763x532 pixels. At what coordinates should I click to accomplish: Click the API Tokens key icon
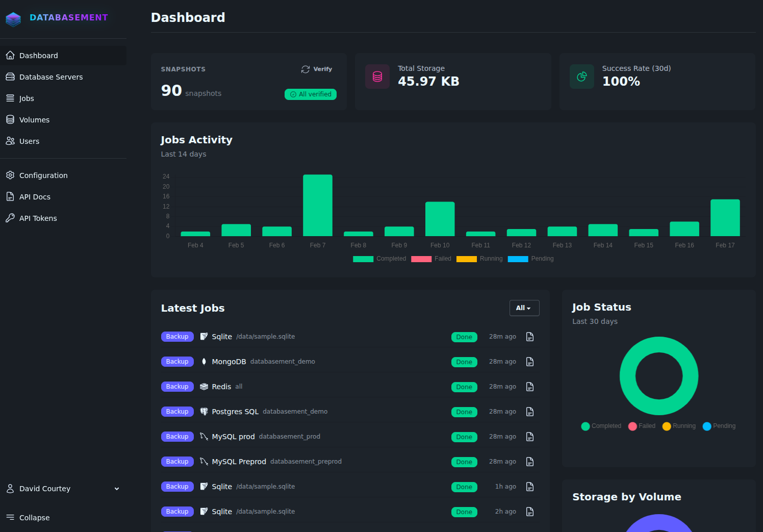10,218
